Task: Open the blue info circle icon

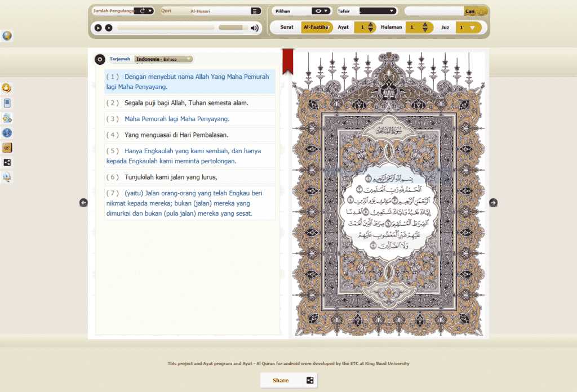Action: [7, 133]
